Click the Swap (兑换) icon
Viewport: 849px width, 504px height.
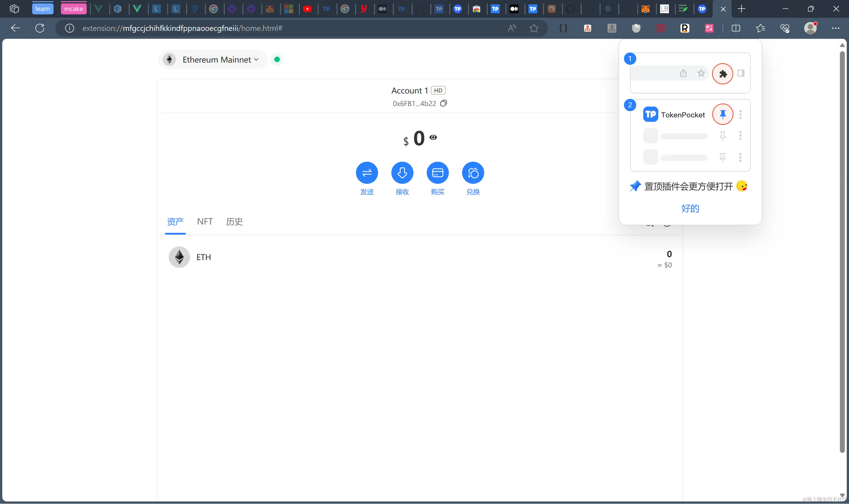pyautogui.click(x=473, y=173)
